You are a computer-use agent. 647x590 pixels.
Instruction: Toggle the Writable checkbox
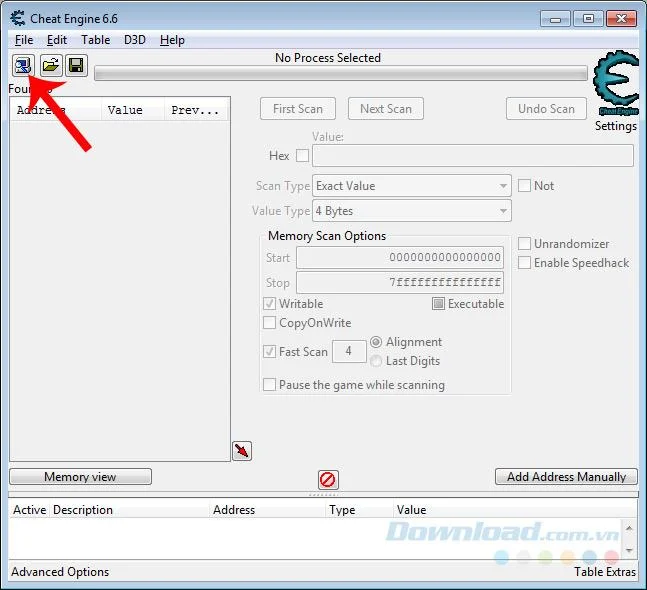[269, 304]
